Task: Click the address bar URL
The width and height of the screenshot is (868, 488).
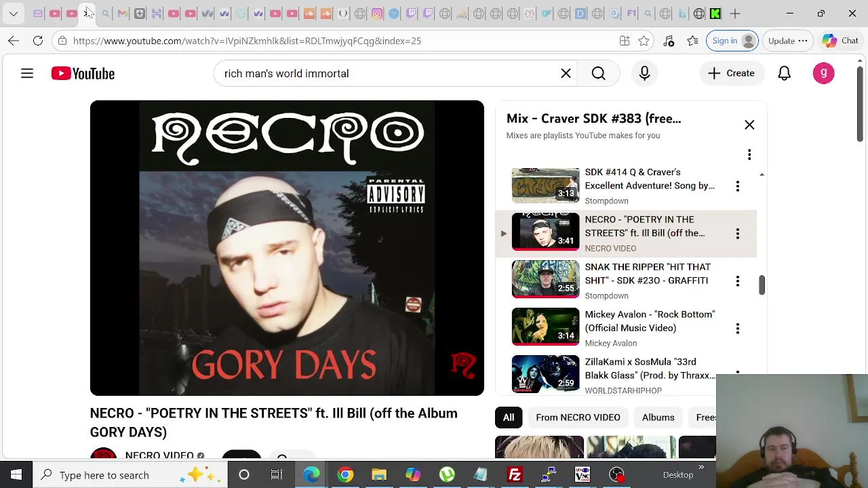Action: pyautogui.click(x=247, y=41)
